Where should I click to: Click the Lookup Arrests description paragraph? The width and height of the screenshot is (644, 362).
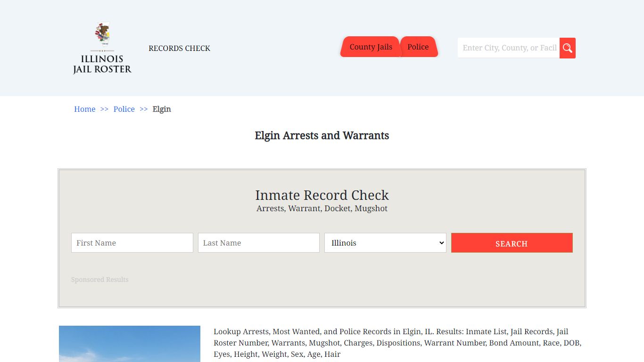tap(397, 343)
